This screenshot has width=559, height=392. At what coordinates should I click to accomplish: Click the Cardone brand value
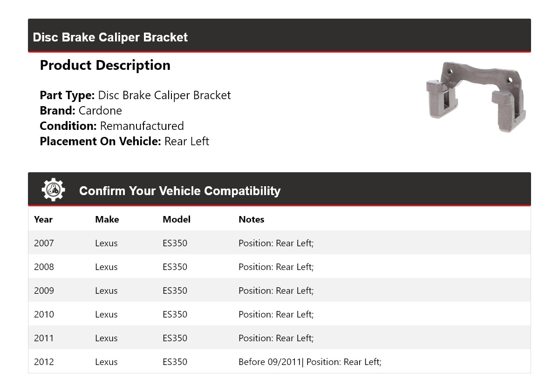100,111
